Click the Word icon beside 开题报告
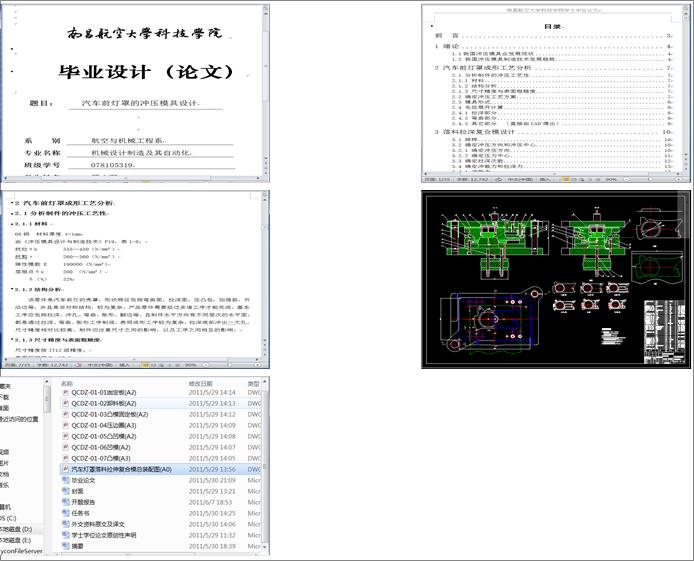This screenshot has width=694, height=561. pos(66,502)
